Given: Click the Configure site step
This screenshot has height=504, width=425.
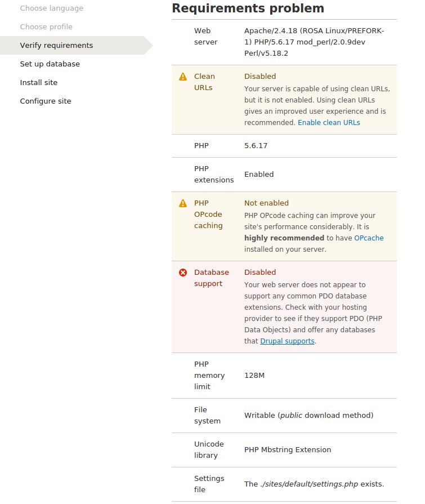Looking at the screenshot, I should coord(46,101).
